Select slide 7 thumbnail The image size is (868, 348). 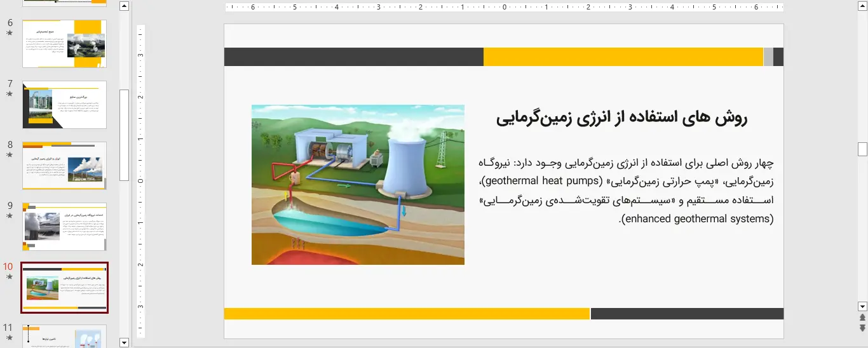64,105
